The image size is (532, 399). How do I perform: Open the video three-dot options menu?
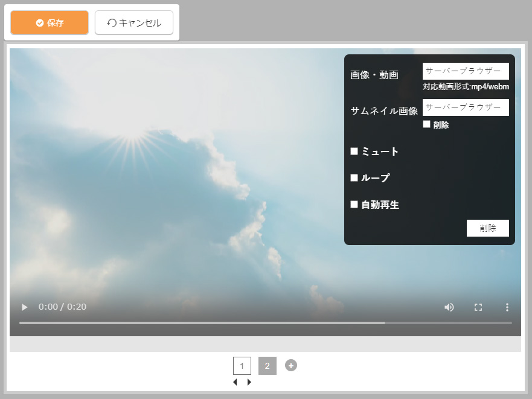point(507,307)
